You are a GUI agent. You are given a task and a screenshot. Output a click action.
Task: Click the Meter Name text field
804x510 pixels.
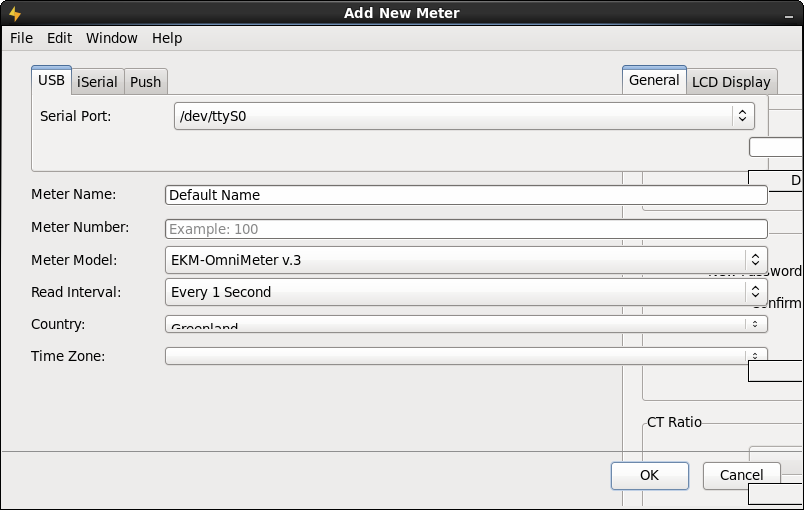tap(465, 195)
